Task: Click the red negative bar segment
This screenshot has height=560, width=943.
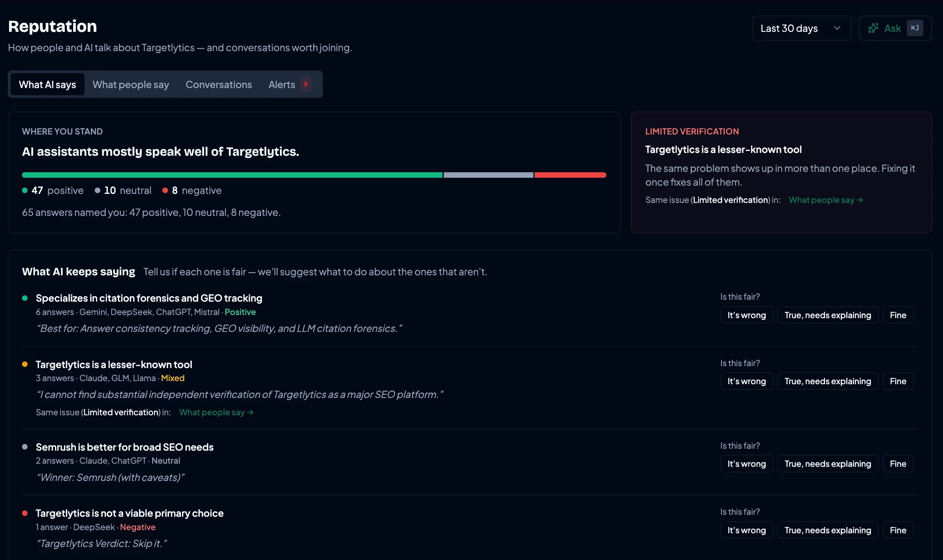Action: coord(570,175)
